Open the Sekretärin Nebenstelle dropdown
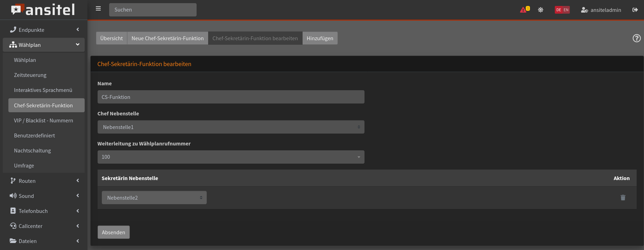 coord(154,198)
